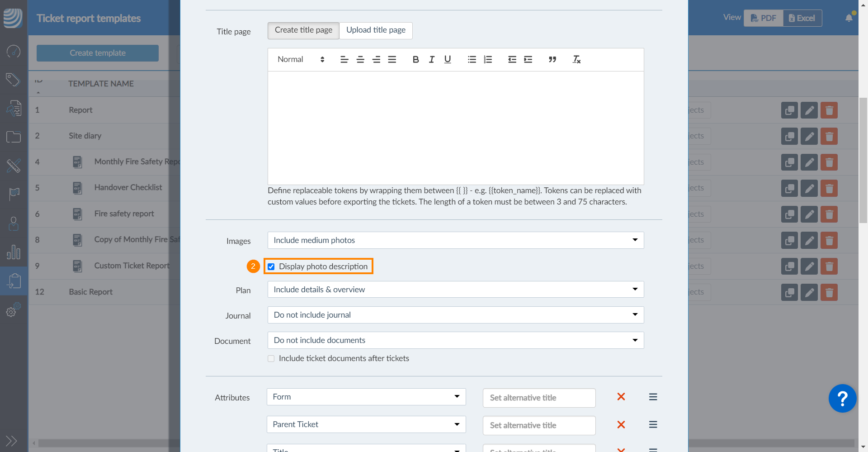Click the Excel view button
This screenshot has height=452, width=868.
point(802,18)
